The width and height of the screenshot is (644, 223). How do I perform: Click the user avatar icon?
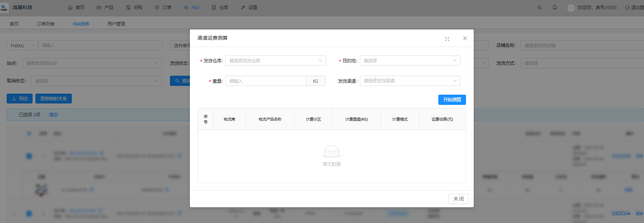[x=571, y=8]
